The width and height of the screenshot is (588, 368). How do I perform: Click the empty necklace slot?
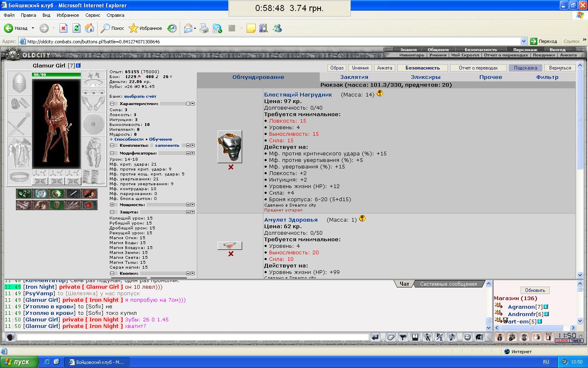coord(94,83)
